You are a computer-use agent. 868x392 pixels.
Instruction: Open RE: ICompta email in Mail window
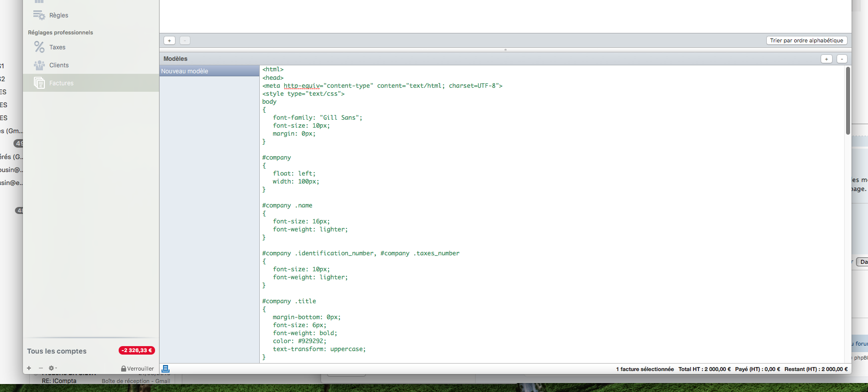[x=59, y=381]
